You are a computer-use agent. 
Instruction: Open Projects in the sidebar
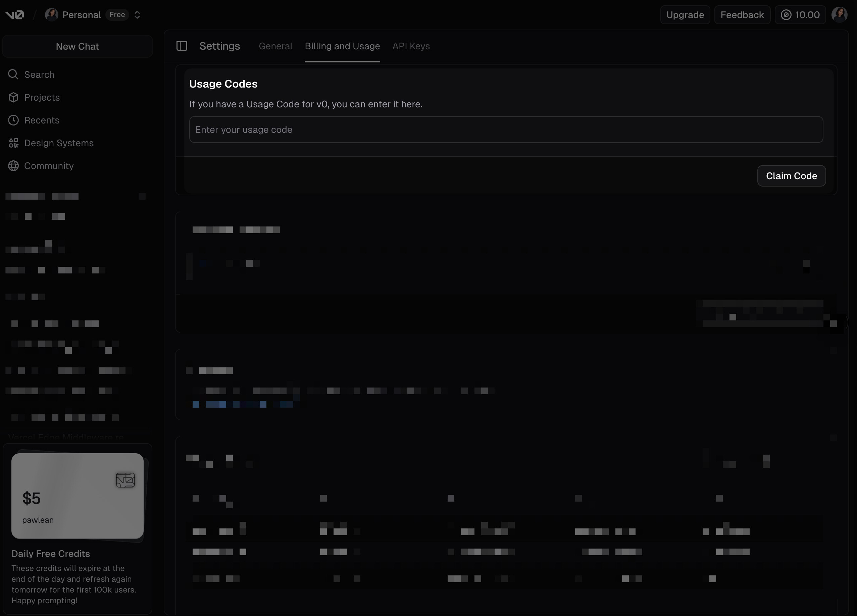click(x=42, y=98)
